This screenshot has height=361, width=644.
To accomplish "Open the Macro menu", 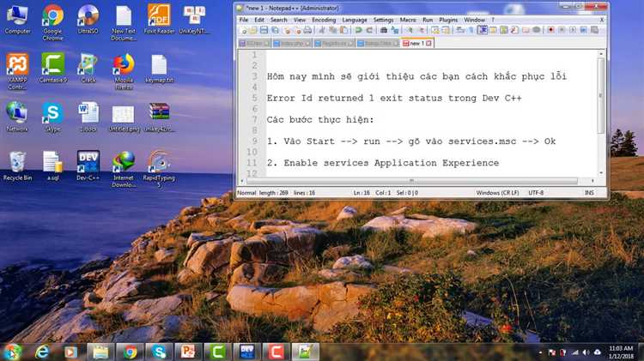I will 408,20.
